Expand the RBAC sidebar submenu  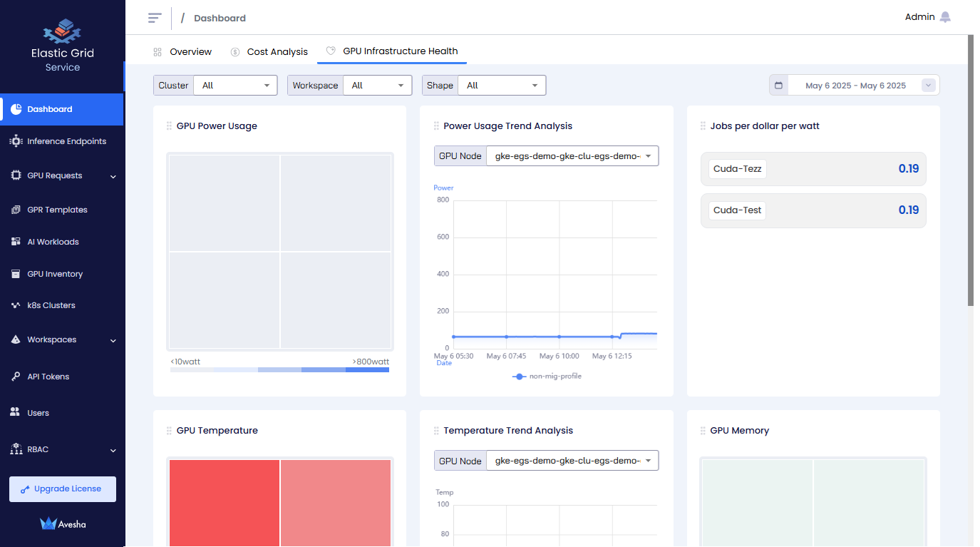pyautogui.click(x=113, y=450)
